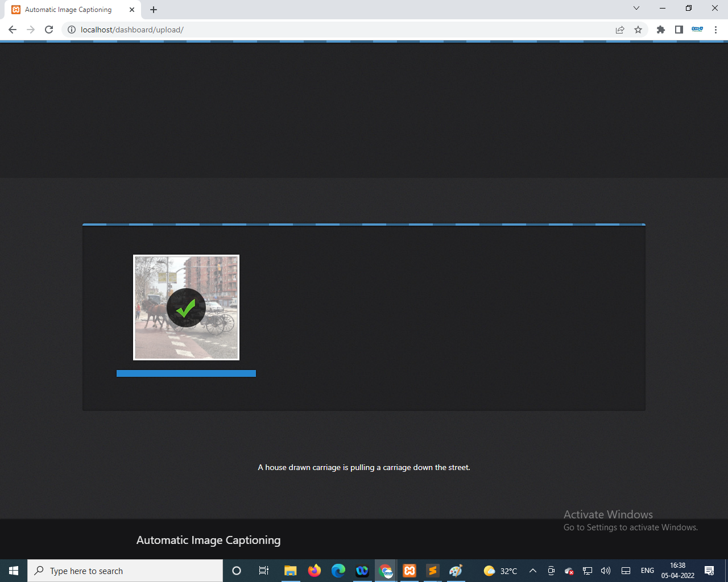Click the Go to Settings activation link

tap(630, 527)
